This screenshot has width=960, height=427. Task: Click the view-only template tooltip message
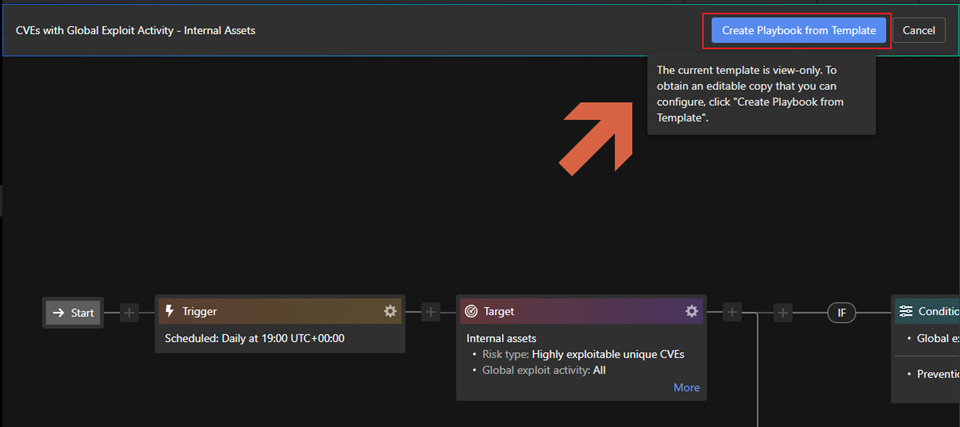(x=760, y=94)
